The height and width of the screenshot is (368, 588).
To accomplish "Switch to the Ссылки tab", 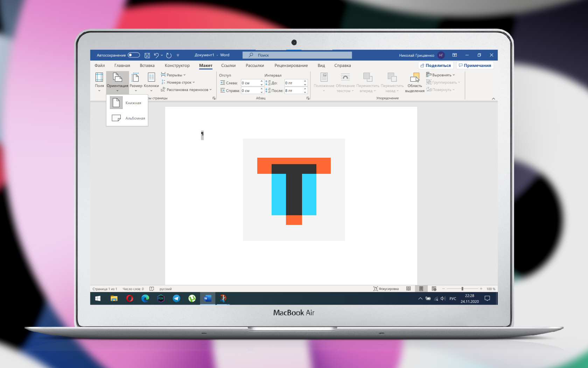I will tap(228, 66).
